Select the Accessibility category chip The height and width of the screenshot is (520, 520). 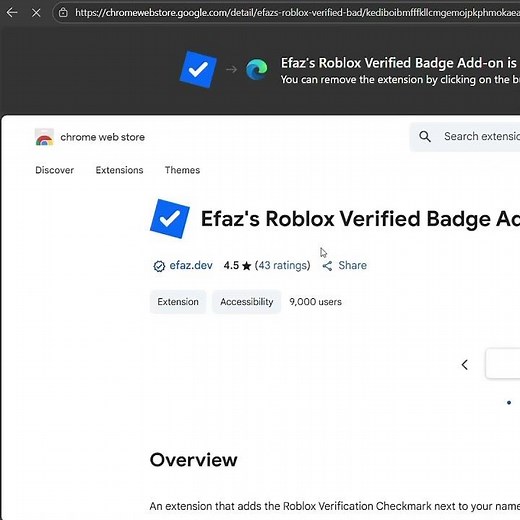click(x=247, y=302)
